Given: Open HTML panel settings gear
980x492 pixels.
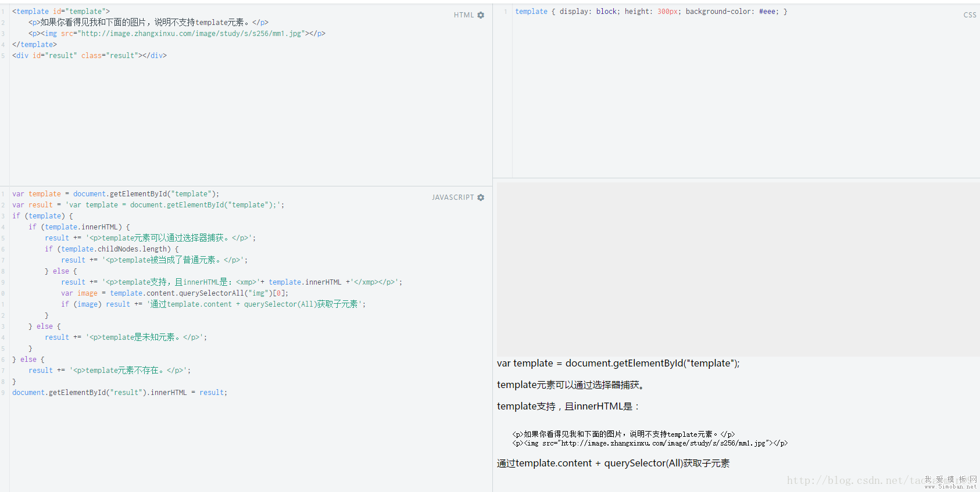Looking at the screenshot, I should pos(481,15).
